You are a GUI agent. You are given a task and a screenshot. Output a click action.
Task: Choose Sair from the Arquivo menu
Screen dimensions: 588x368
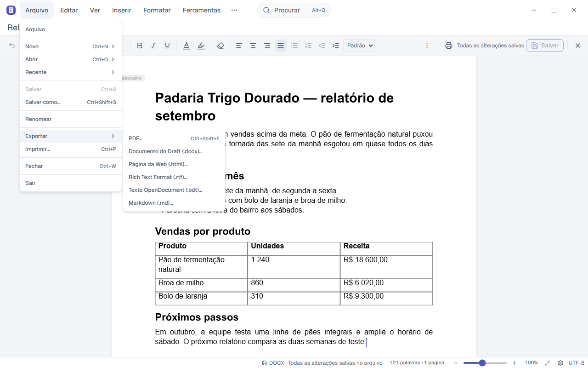click(x=71, y=183)
